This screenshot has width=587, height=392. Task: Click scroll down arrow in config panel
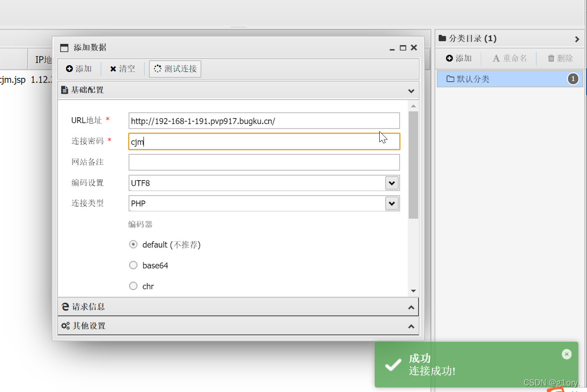(413, 291)
